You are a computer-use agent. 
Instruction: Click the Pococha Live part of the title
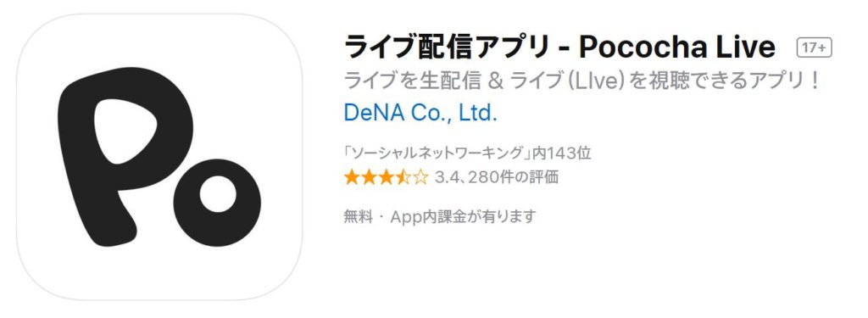[676, 47]
